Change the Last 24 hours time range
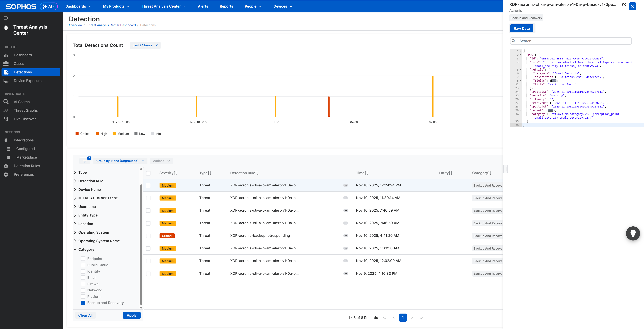This screenshot has height=329, width=644. coord(145,45)
